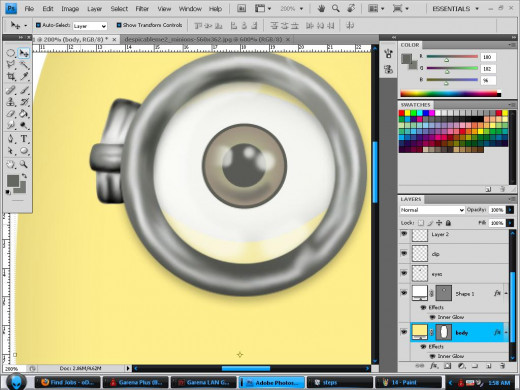Viewport: 520px width, 390px height.
Task: Select the Magic Wand tool
Action: point(24,64)
